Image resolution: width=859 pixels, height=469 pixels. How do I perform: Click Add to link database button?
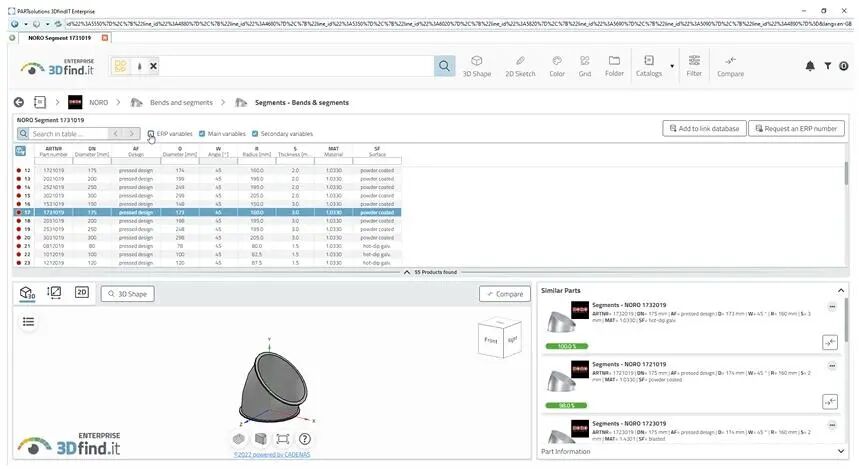704,128
